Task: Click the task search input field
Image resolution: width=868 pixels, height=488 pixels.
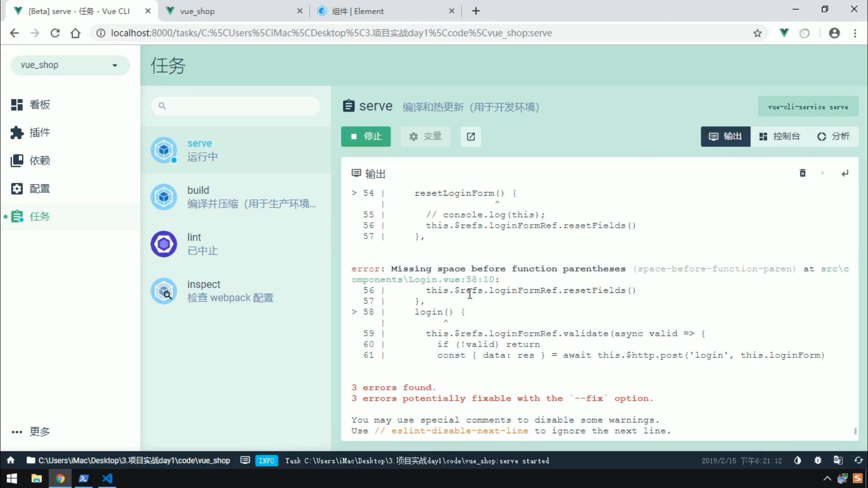Action: (x=236, y=106)
